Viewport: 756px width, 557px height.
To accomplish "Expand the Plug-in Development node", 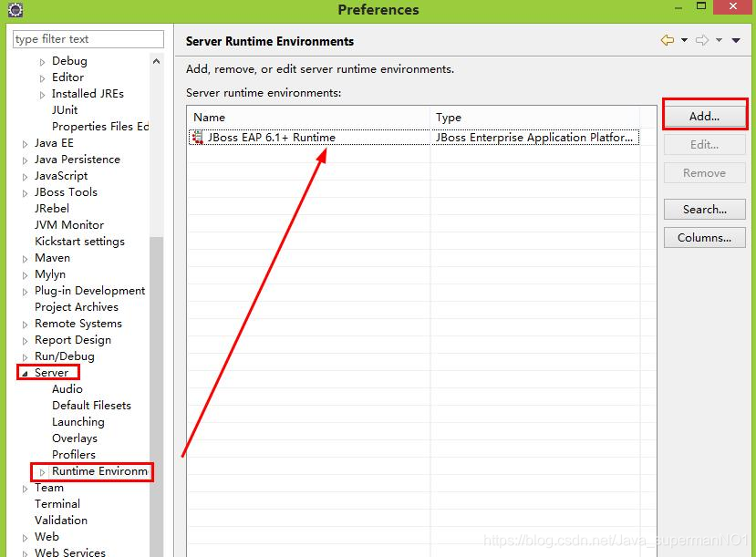I will 25,292.
